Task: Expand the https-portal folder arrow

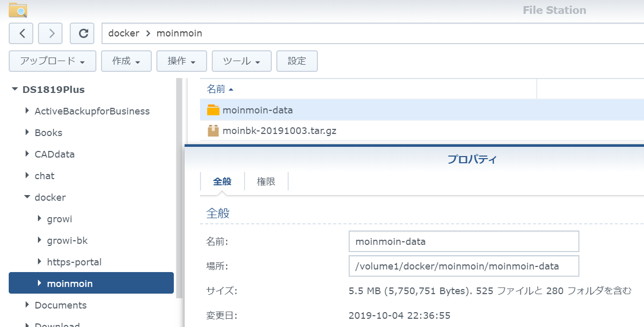Action: [39, 262]
